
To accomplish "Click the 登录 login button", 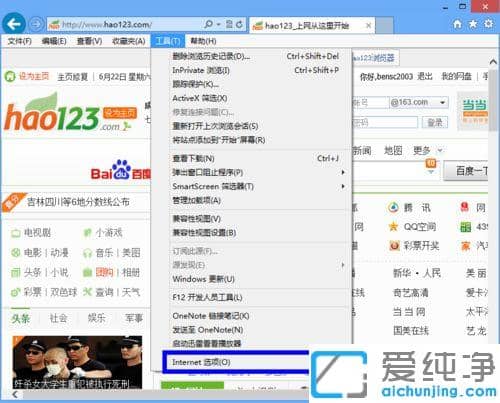I will click(x=435, y=123).
